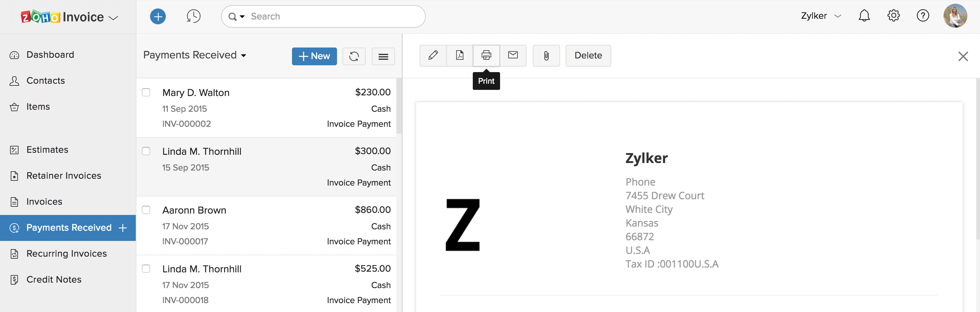This screenshot has height=312, width=980.
Task: Open notifications bell
Action: [x=864, y=16]
